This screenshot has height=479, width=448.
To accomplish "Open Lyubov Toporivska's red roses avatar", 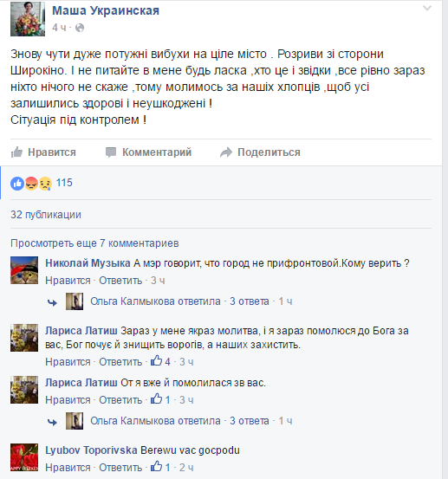I will point(24,457).
